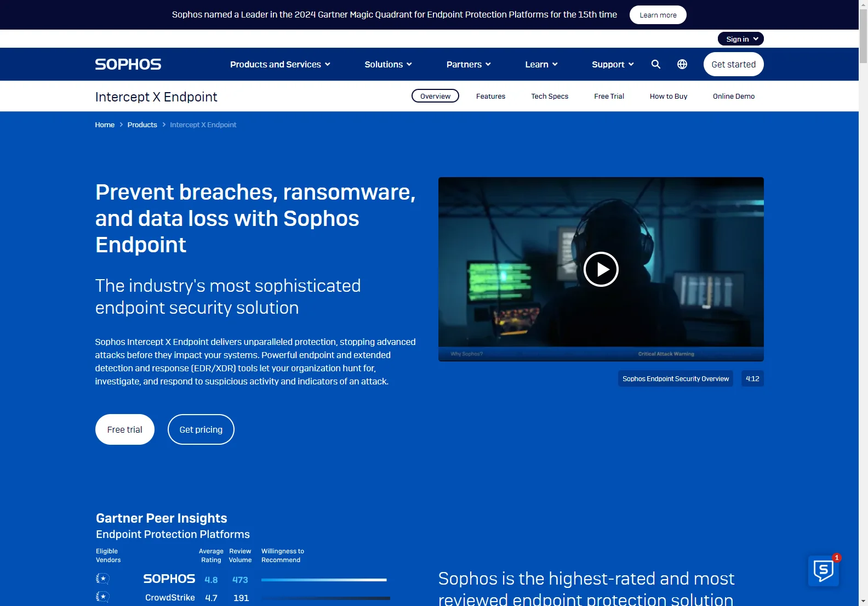Click the Sophos Endpoint Security Overview caption
Viewport: 868px width, 606px height.
coord(676,378)
